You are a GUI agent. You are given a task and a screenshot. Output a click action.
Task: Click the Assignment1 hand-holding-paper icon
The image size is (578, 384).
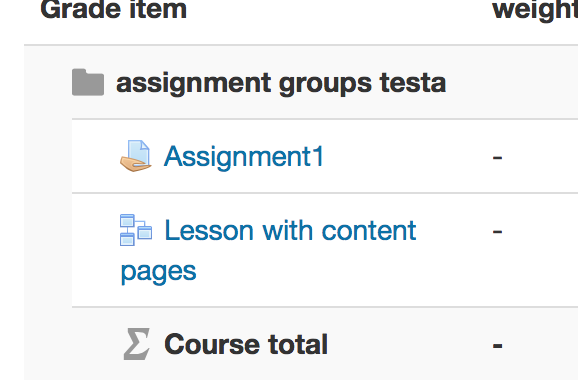(136, 156)
